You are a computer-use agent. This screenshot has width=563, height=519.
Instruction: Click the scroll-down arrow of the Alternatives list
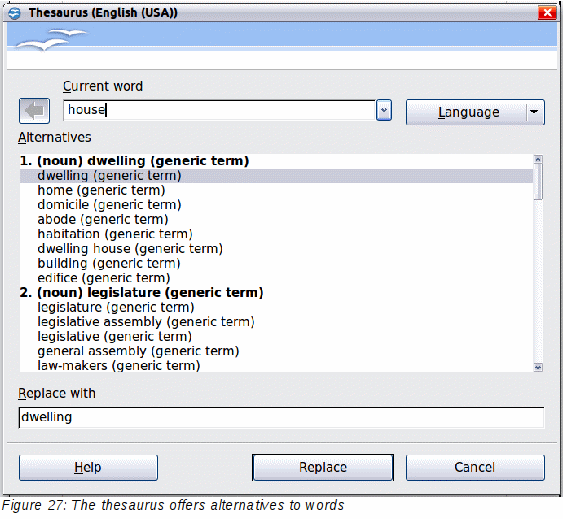538,367
